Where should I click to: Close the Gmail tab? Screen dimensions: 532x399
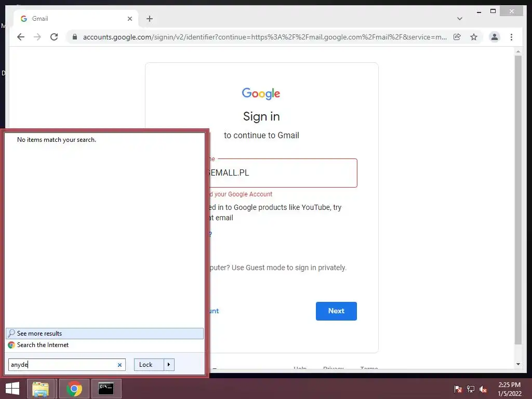(x=129, y=19)
